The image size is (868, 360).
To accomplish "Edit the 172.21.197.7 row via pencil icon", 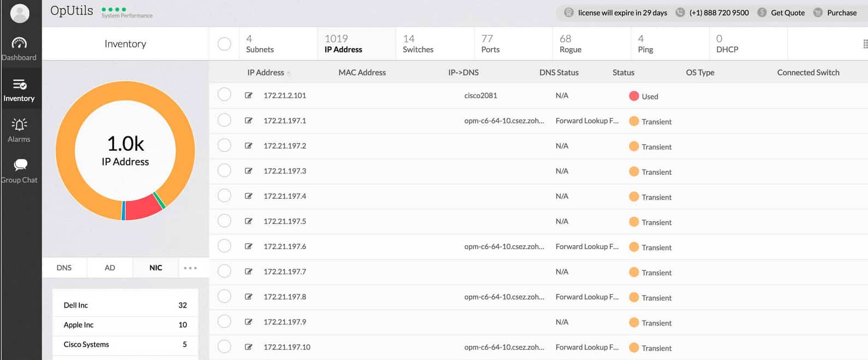I will (x=249, y=271).
